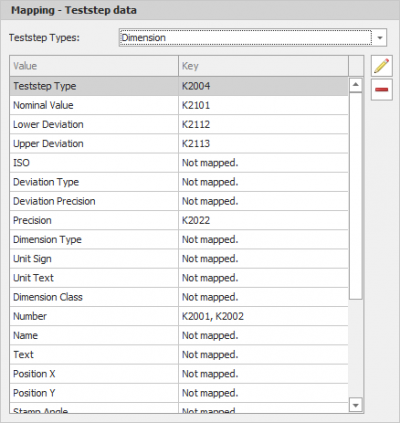Click the Dimension combo box field

[246, 38]
